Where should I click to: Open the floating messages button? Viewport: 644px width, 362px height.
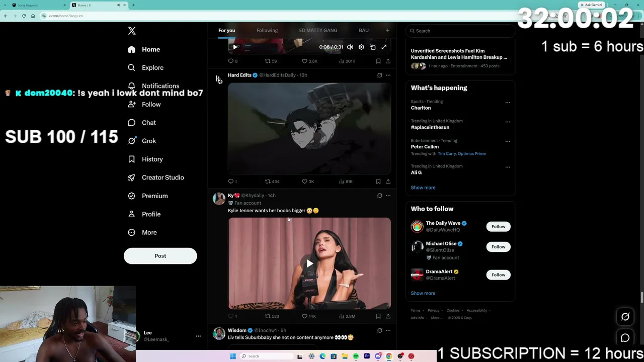tap(625, 338)
